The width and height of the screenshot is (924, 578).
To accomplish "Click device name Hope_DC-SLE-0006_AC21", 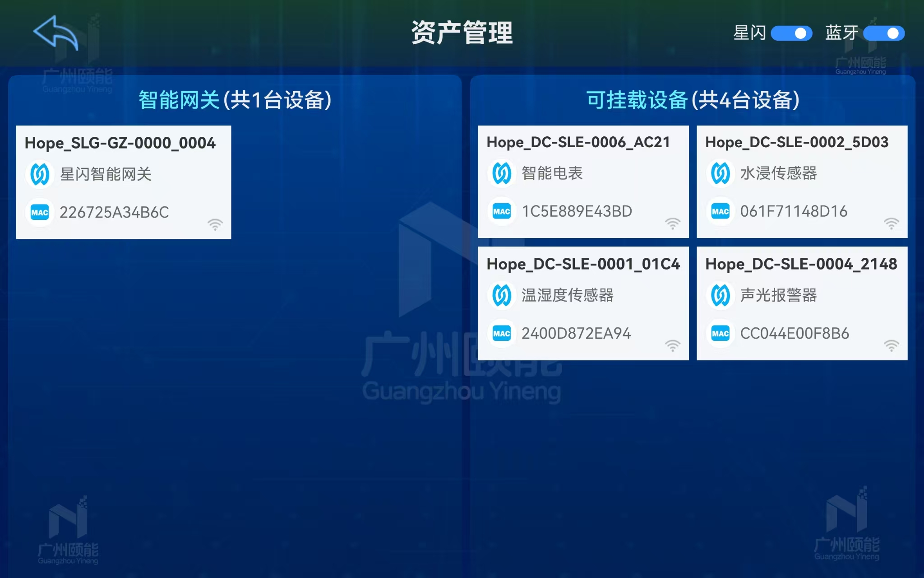I will [x=578, y=142].
